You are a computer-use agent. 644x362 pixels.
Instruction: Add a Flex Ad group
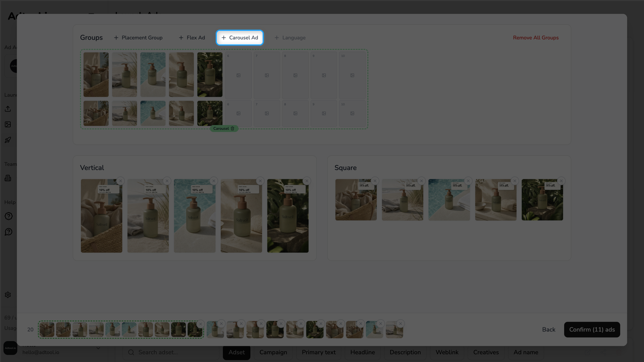click(x=192, y=38)
